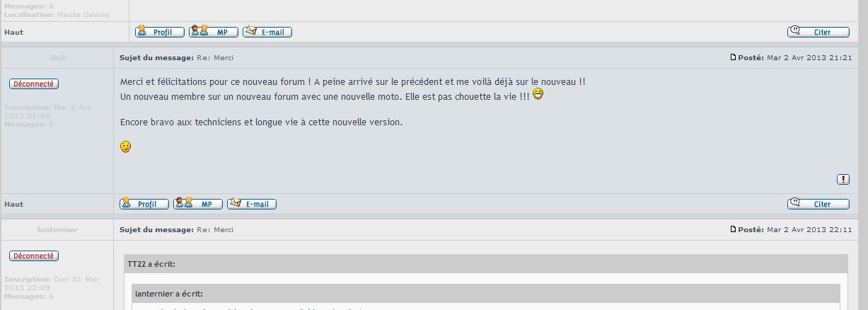The width and height of the screenshot is (868, 310).
Task: Open lanternier username link
Action: click(57, 229)
